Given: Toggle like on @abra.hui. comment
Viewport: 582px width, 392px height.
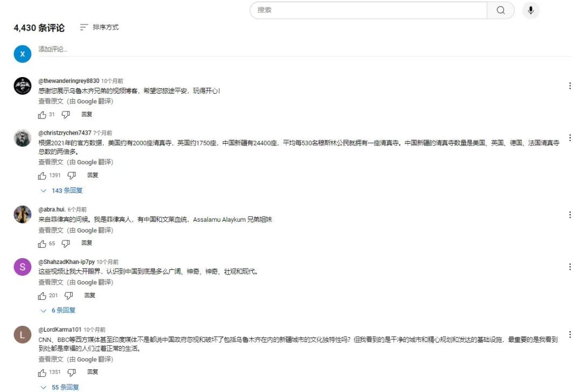Looking at the screenshot, I should coord(43,244).
